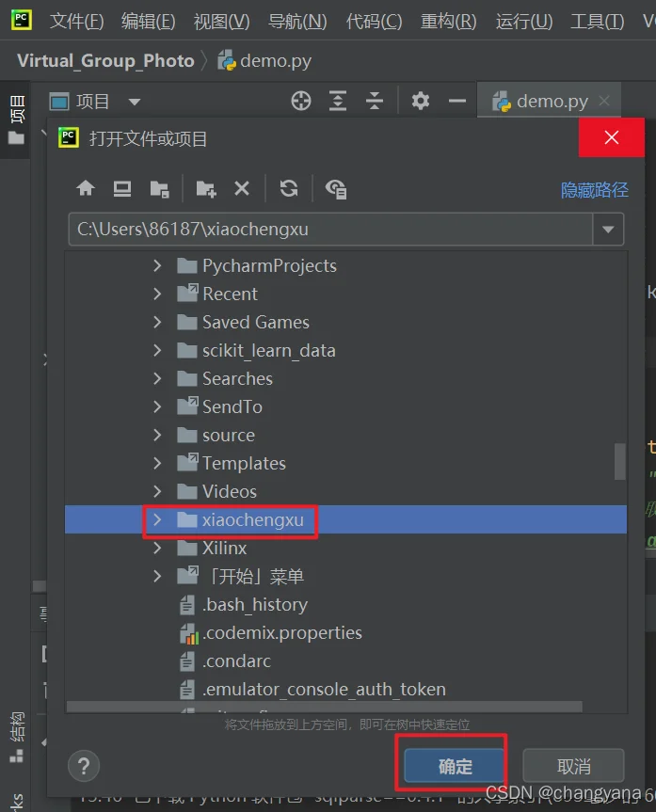Click the desktop directory icon
The width and height of the screenshot is (656, 812).
tap(122, 188)
